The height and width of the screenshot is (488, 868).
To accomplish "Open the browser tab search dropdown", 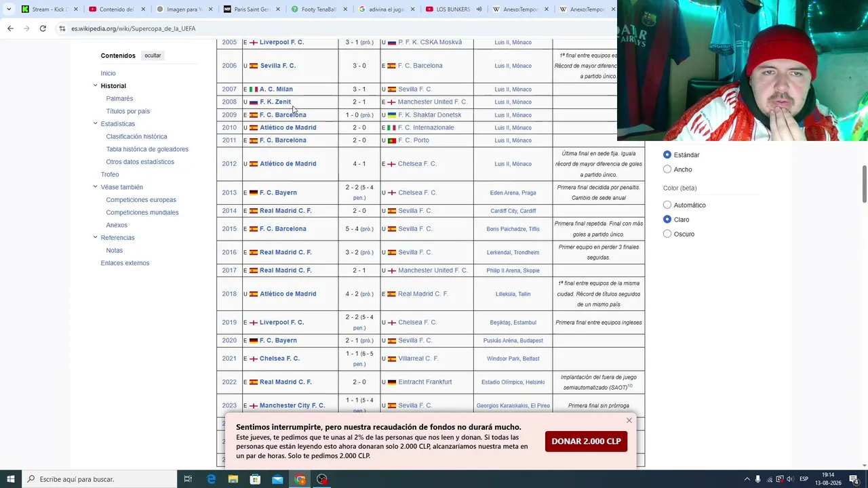I will (9, 9).
